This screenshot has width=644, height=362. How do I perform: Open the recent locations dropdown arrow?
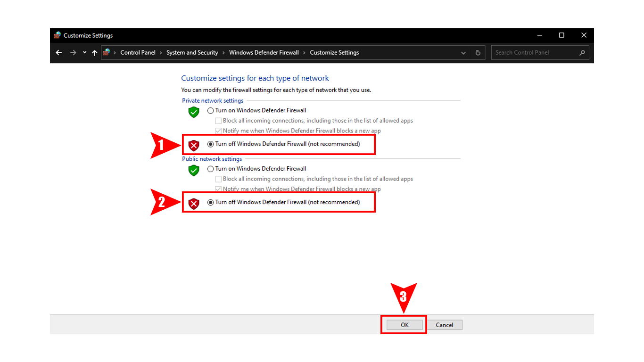(84, 53)
